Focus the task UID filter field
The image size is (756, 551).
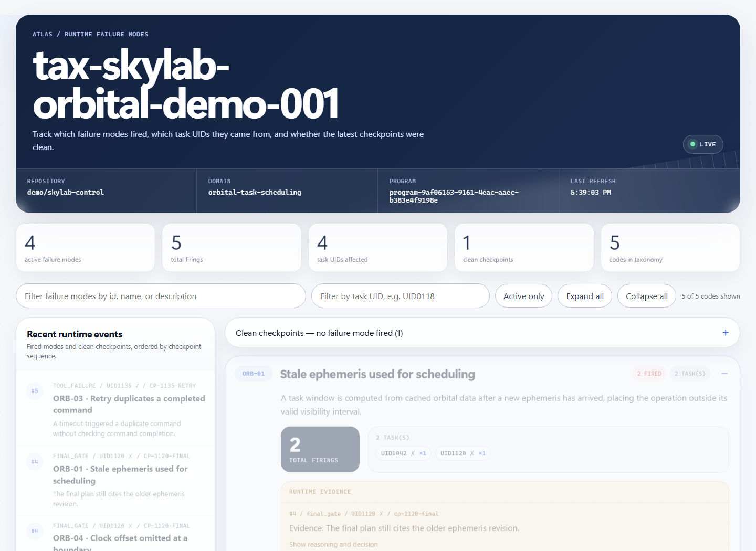click(x=401, y=296)
